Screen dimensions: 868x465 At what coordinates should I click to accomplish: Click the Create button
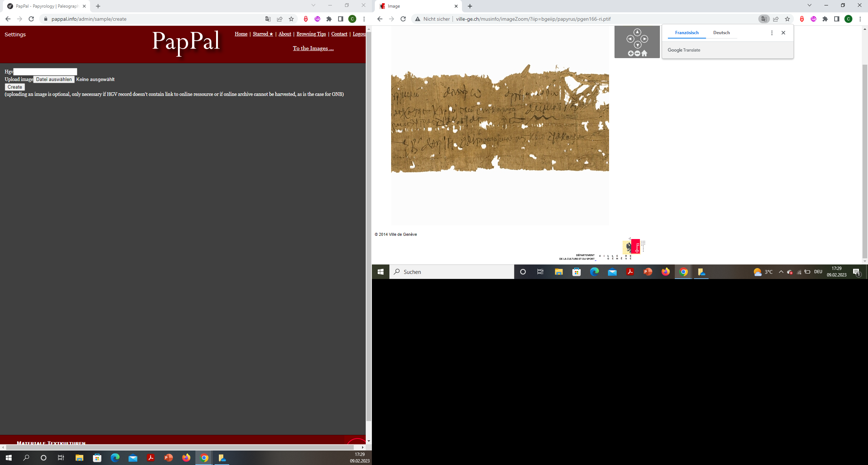tap(15, 87)
